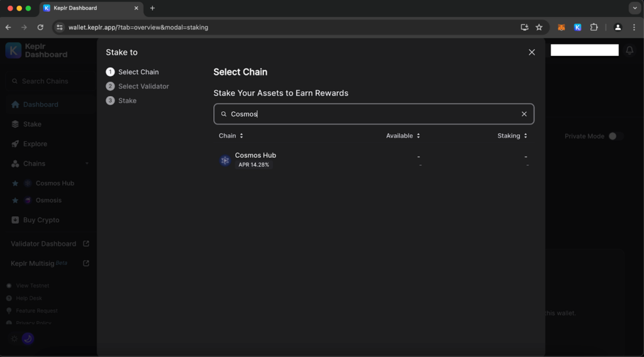Viewport: 644px width, 357px height.
Task: Toggle Private Mode switch
Action: pos(614,136)
